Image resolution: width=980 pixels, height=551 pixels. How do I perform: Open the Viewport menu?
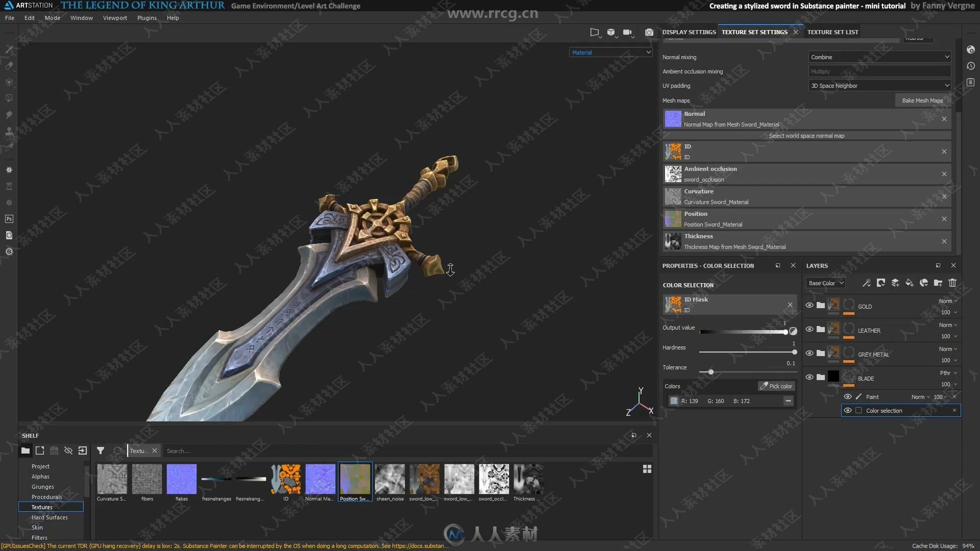[x=115, y=18]
